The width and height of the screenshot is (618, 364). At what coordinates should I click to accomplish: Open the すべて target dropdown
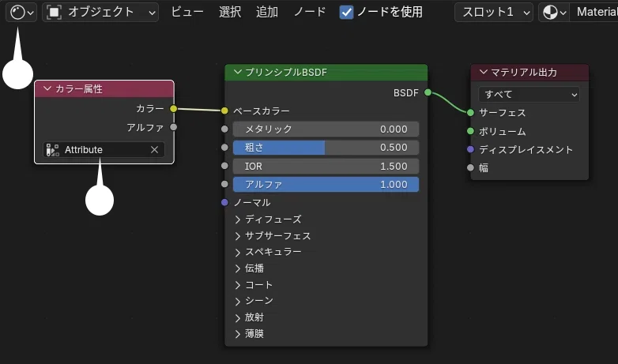529,95
